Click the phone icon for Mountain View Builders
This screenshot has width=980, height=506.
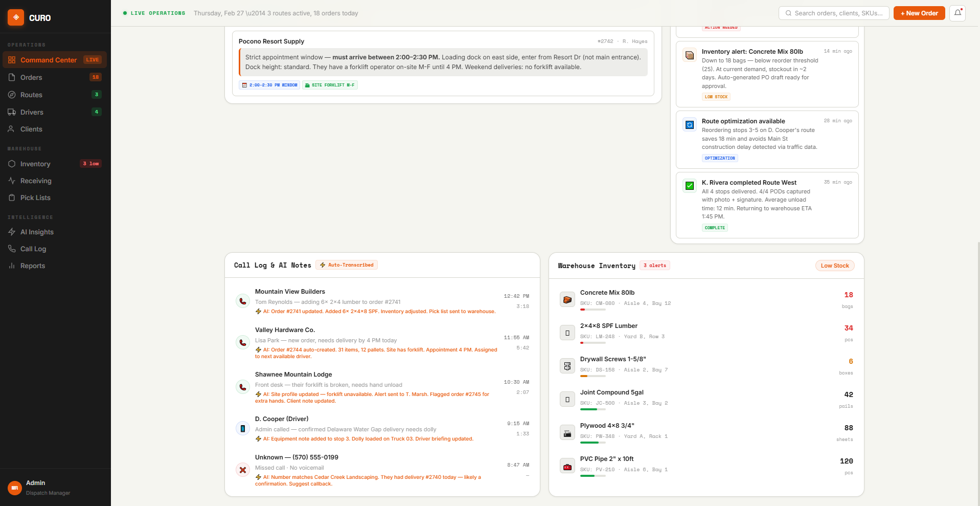pos(243,301)
